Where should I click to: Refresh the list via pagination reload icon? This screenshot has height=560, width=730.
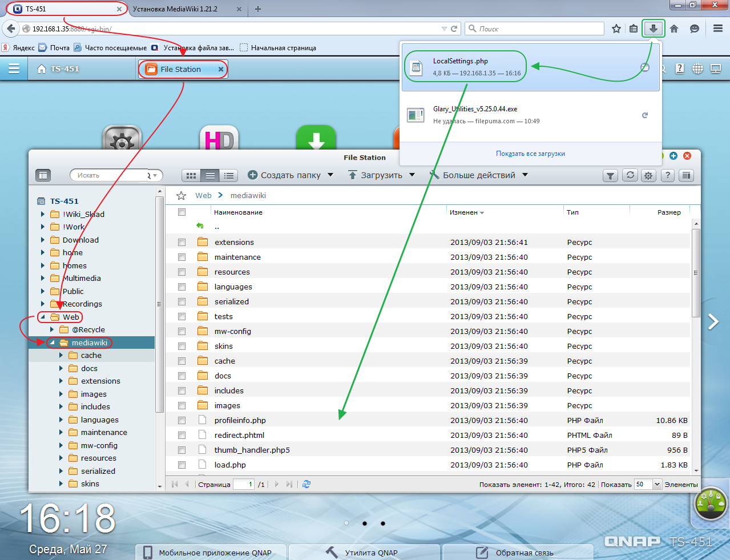[306, 484]
